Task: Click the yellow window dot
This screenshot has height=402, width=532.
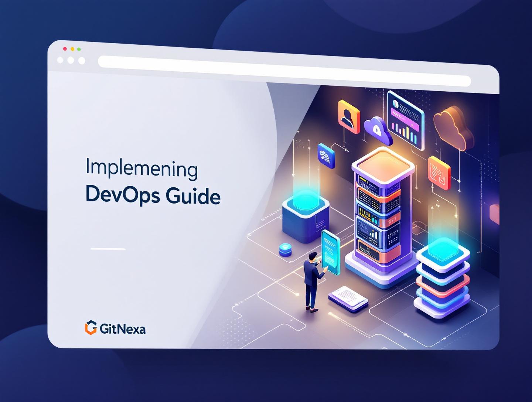Action: pos(72,49)
